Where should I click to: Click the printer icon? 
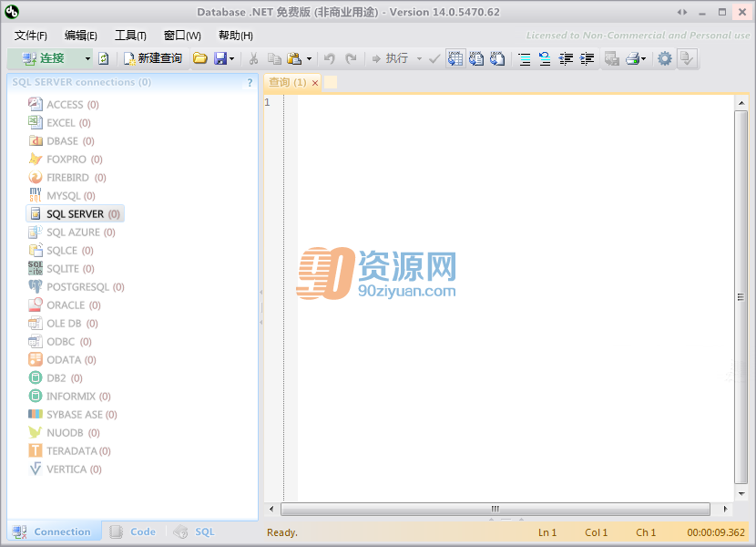click(632, 58)
